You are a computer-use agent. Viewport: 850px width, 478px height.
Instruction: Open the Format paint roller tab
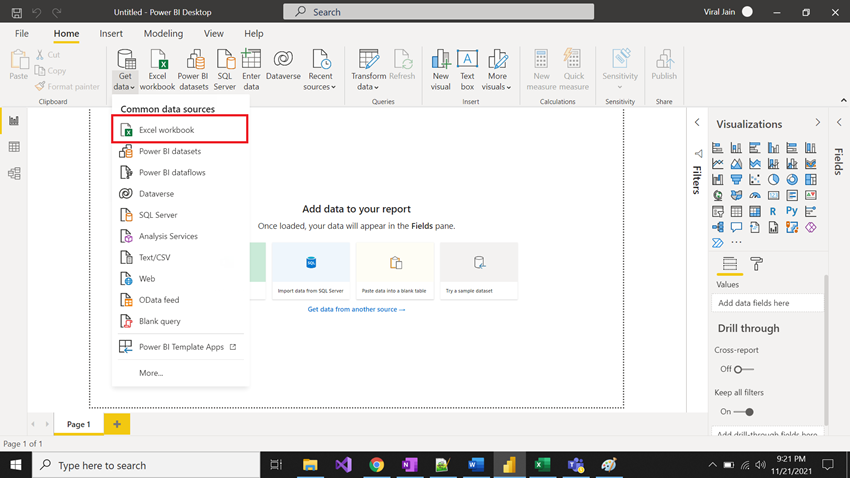[x=756, y=264]
